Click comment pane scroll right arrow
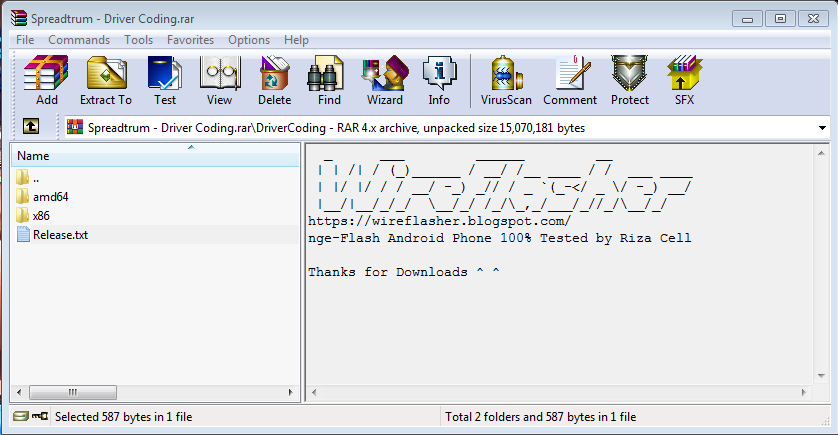Viewport: 838px width, 435px height. pos(803,392)
